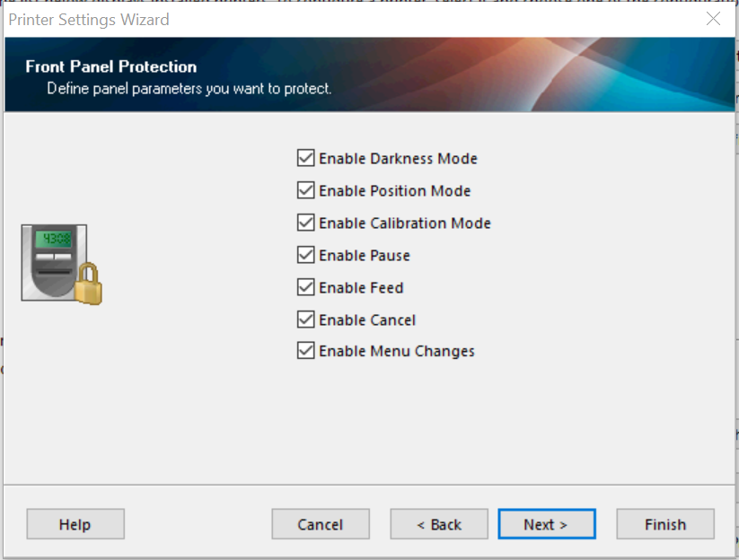The width and height of the screenshot is (739, 560).
Task: Click the Printer Settings Wizard title bar
Action: [269, 18]
